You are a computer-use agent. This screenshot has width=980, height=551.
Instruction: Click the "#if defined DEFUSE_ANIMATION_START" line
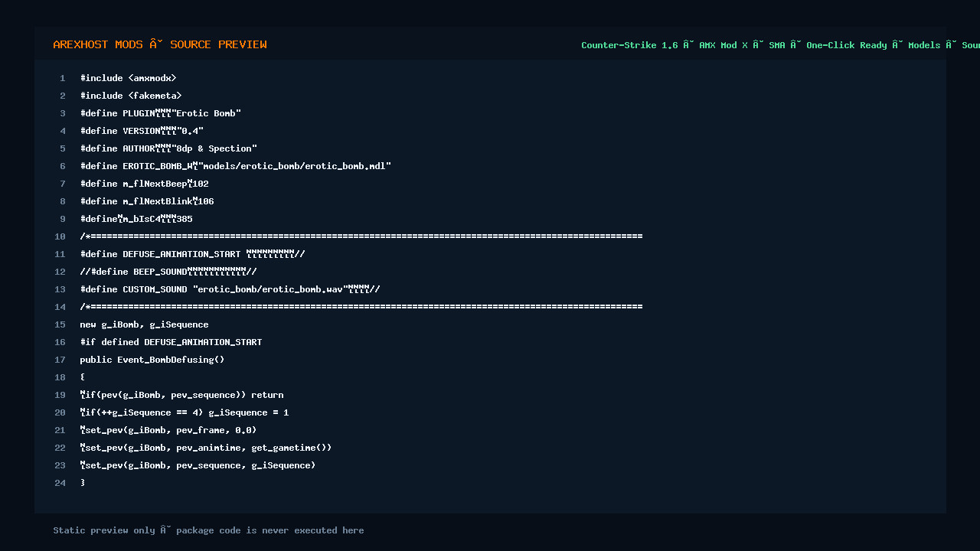[171, 342]
